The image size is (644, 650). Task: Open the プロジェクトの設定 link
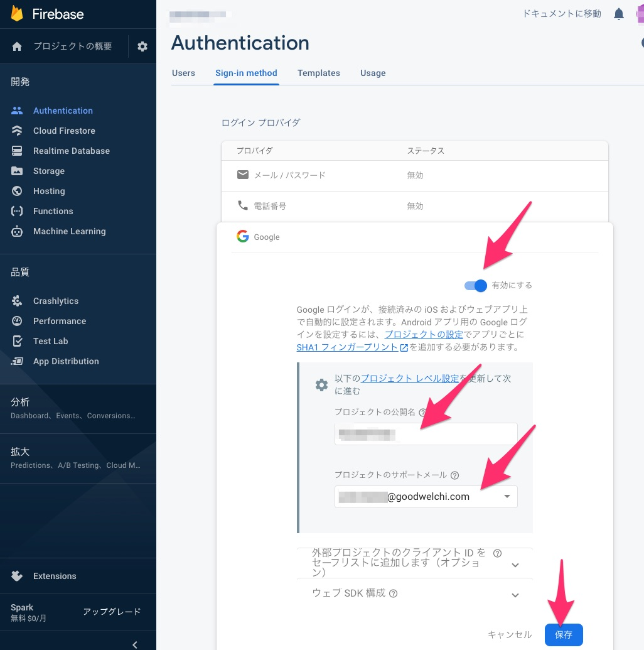click(424, 335)
